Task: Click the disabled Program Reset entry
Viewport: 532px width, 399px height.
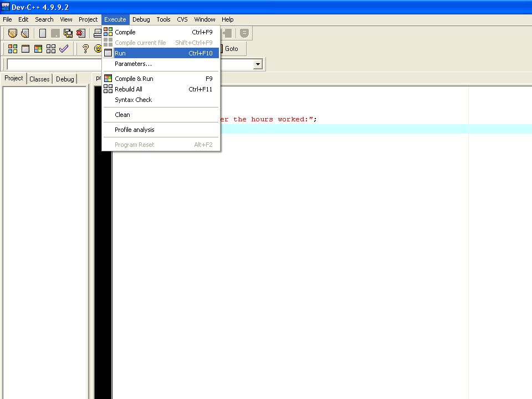Action: tap(161, 145)
